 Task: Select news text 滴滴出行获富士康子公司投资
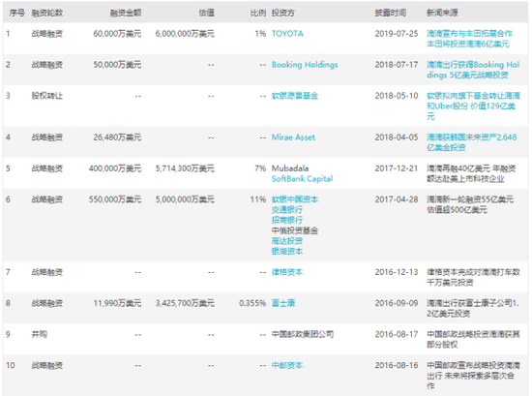click(473, 308)
